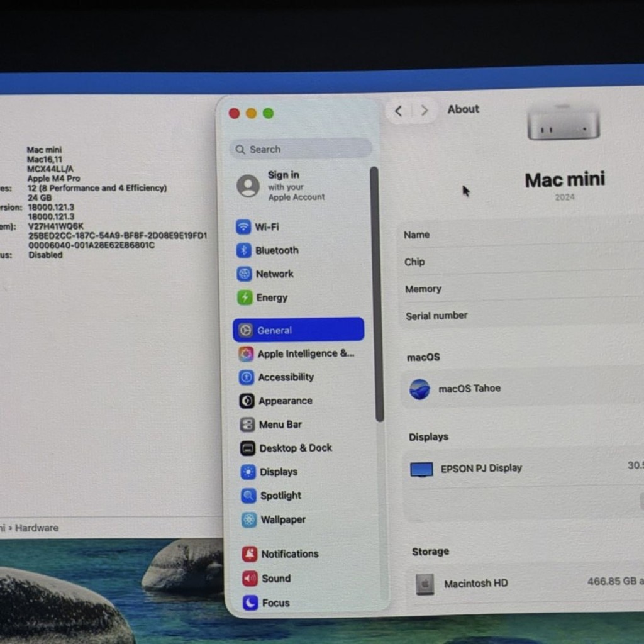Open the Wallpaper flower icon

249,519
